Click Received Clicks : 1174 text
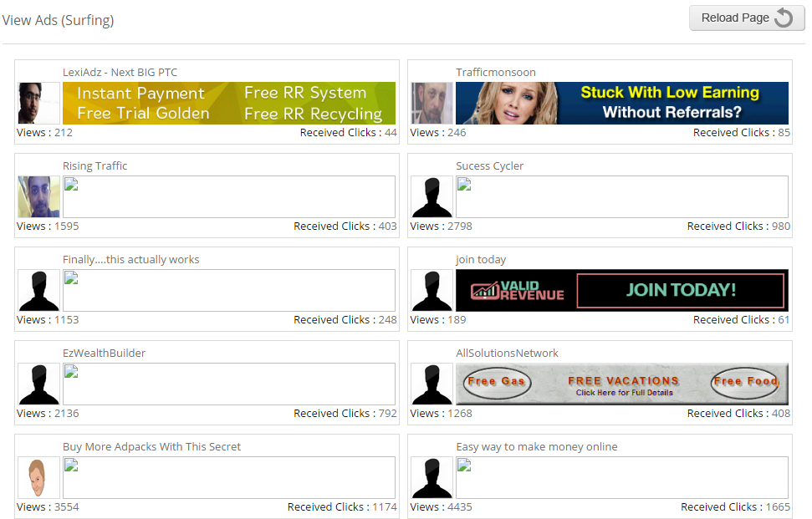 pos(342,507)
